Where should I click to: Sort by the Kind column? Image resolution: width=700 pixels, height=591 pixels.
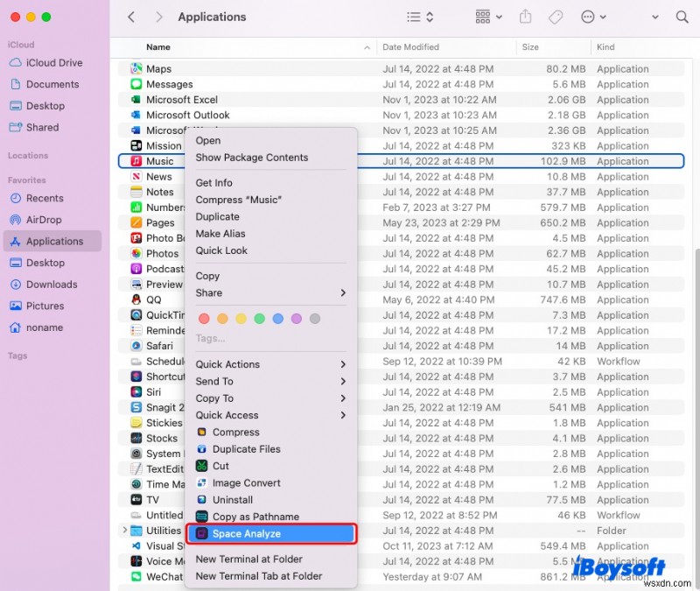pyautogui.click(x=605, y=47)
